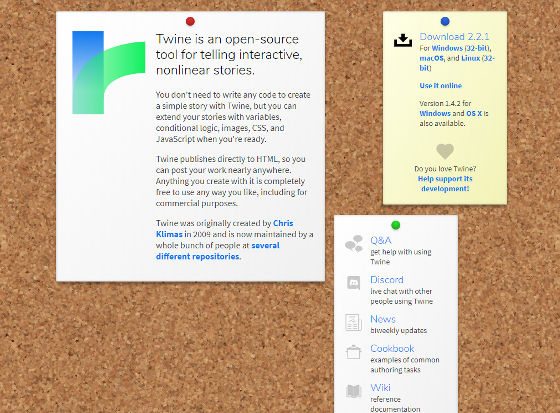Click the red pushpin
This screenshot has width=560, height=413.
click(x=190, y=21)
